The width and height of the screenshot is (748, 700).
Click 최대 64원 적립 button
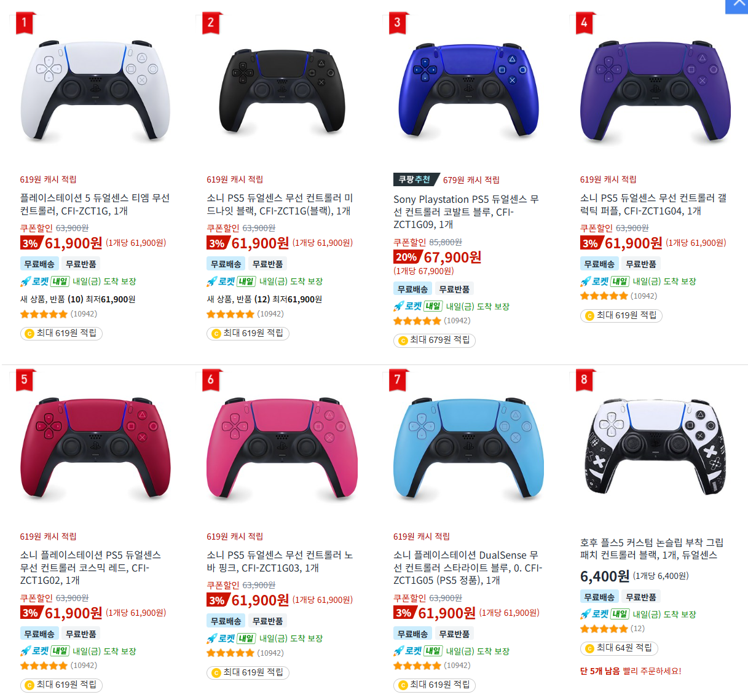tap(619, 648)
